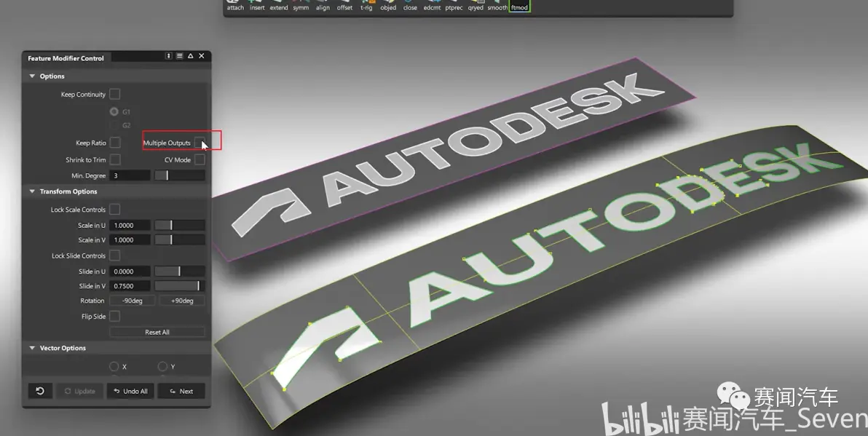Enable Shrink to Trim

coord(114,159)
